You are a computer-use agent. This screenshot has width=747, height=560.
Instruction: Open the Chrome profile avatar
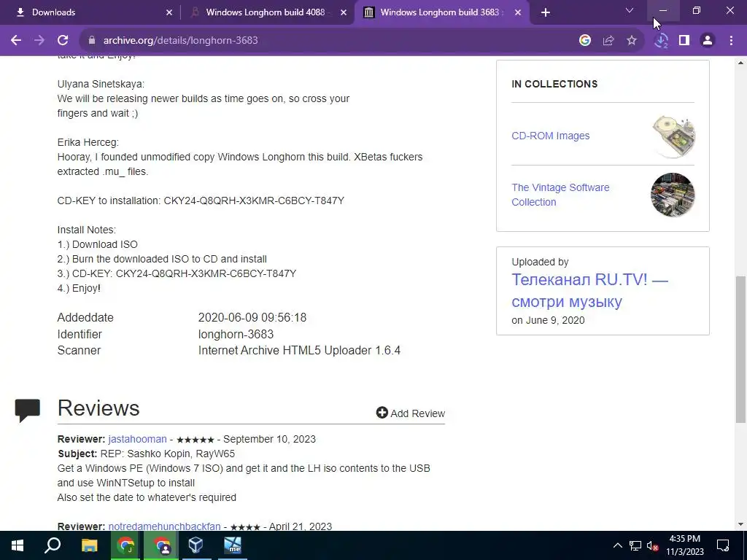coord(708,41)
